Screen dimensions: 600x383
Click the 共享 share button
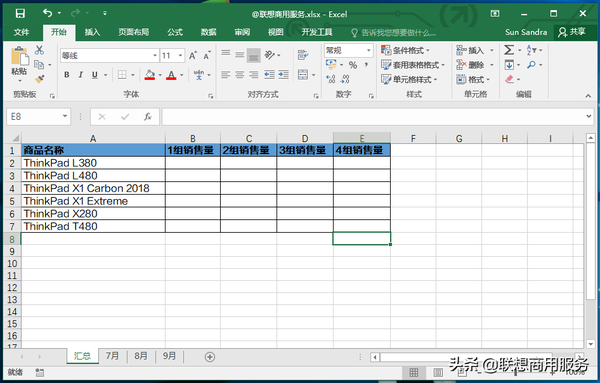tap(572, 32)
